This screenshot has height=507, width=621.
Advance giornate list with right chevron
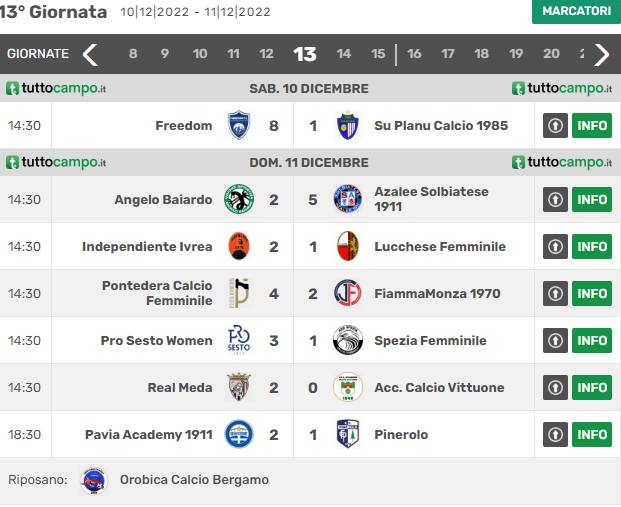602,54
